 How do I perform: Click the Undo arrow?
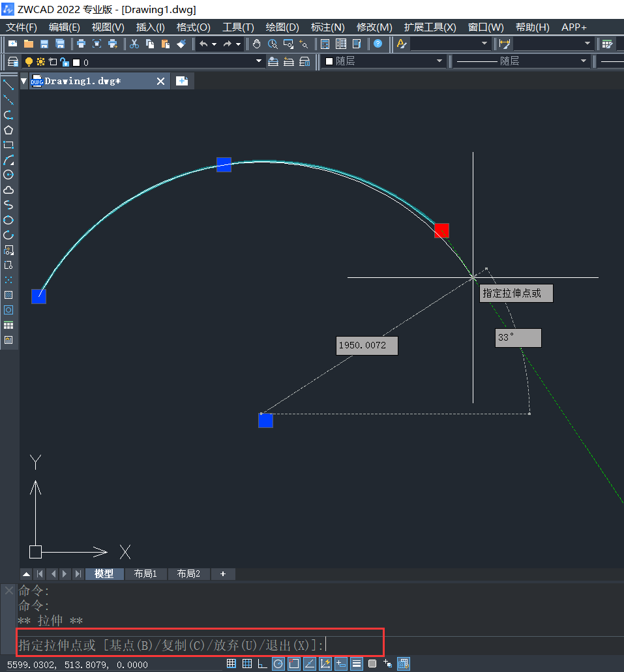coord(203,44)
